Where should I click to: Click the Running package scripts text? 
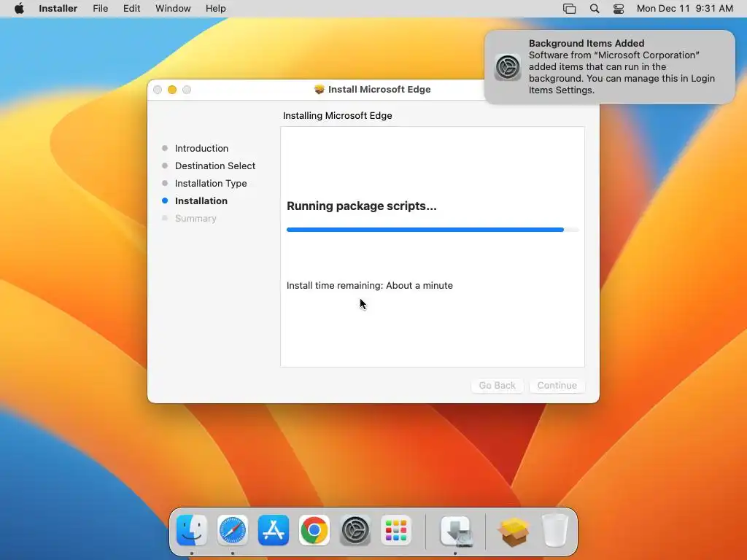(x=362, y=206)
